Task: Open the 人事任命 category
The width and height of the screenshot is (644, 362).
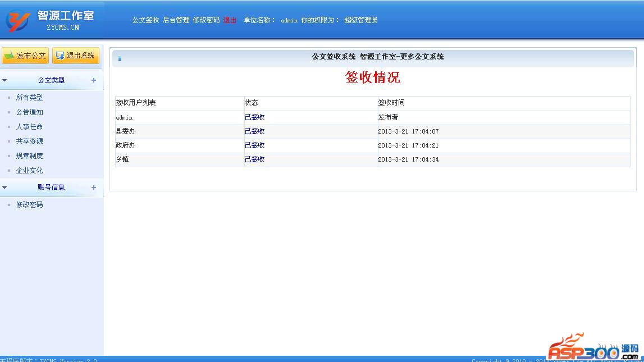Action: pyautogui.click(x=29, y=127)
